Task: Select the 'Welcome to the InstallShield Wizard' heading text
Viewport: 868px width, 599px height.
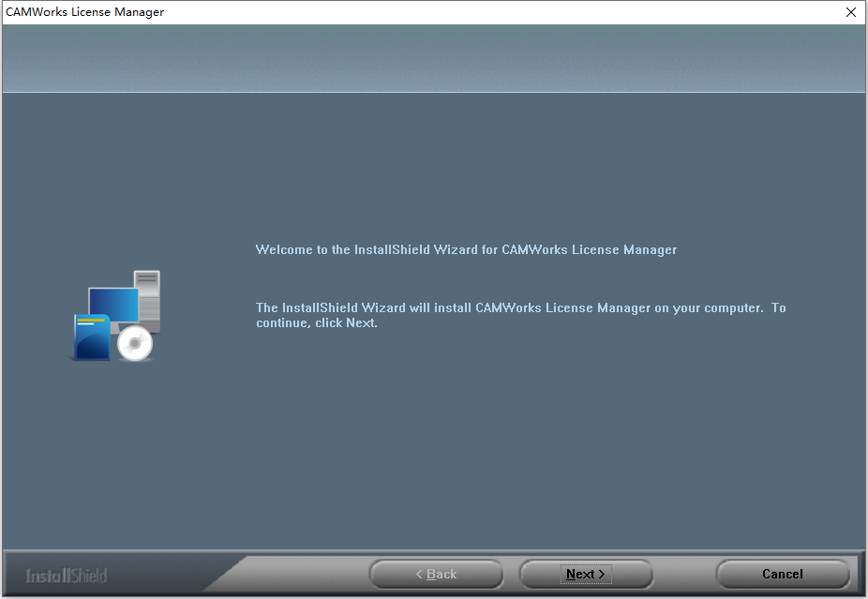Action: point(466,249)
